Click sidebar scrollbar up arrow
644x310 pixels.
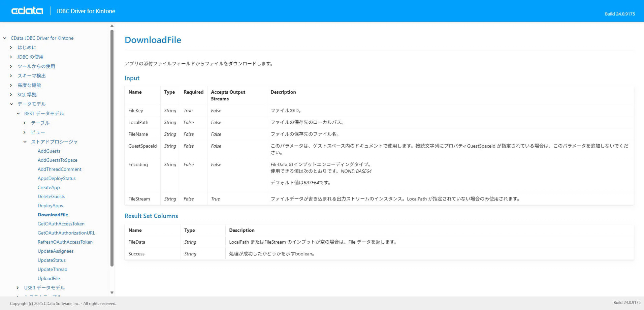112,26
